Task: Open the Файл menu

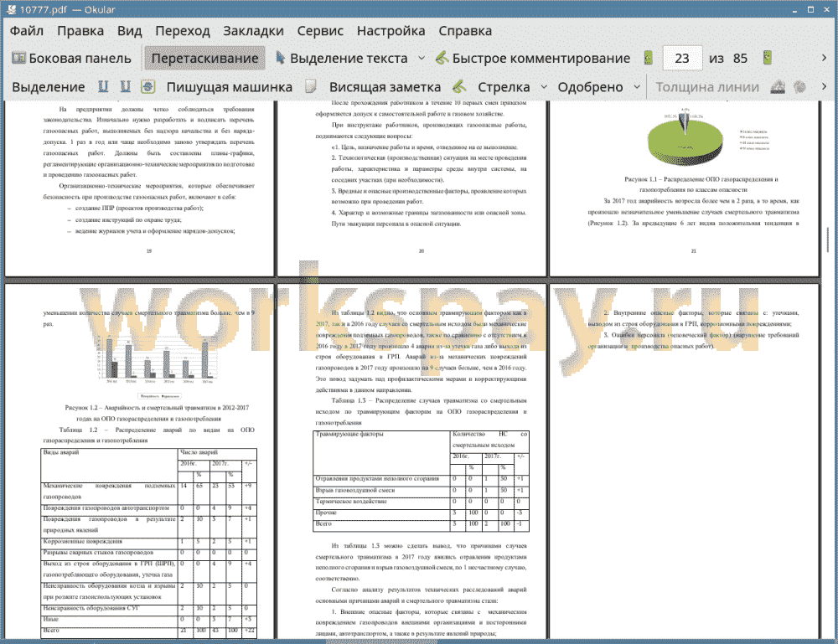Action: click(27, 31)
